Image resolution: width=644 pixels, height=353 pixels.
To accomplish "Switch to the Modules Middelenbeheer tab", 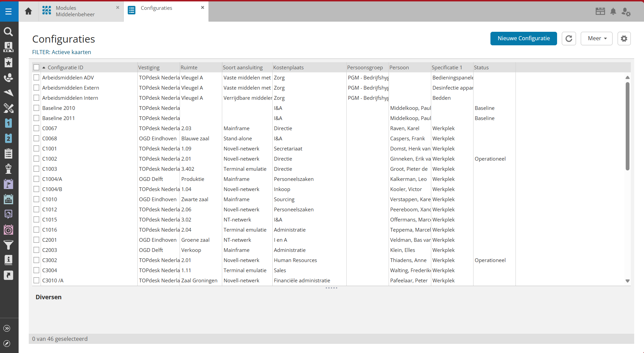I will (x=75, y=11).
